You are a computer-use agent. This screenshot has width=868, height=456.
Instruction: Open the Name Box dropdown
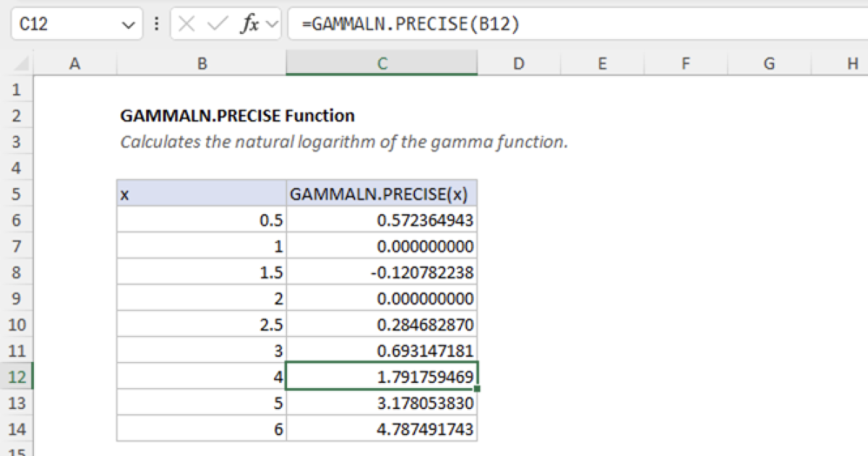(129, 24)
